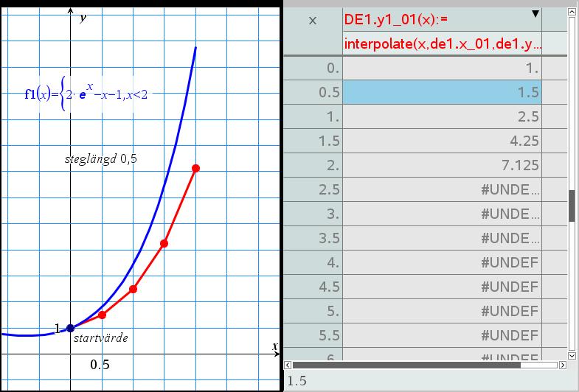Screen dimensions: 579x392
Task: Click the 'startvärde' text label
Action: 100,338
